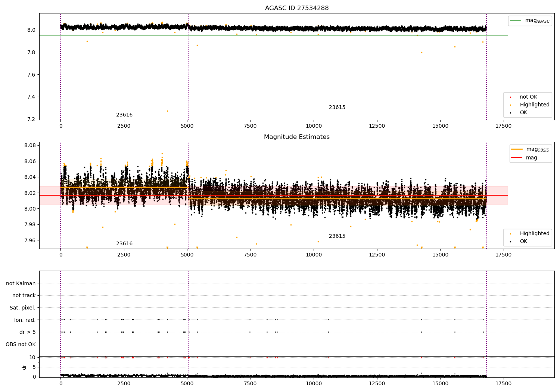
Task: Click the '7500' tick under Magnitude Estimates plot
Action: 251,255
